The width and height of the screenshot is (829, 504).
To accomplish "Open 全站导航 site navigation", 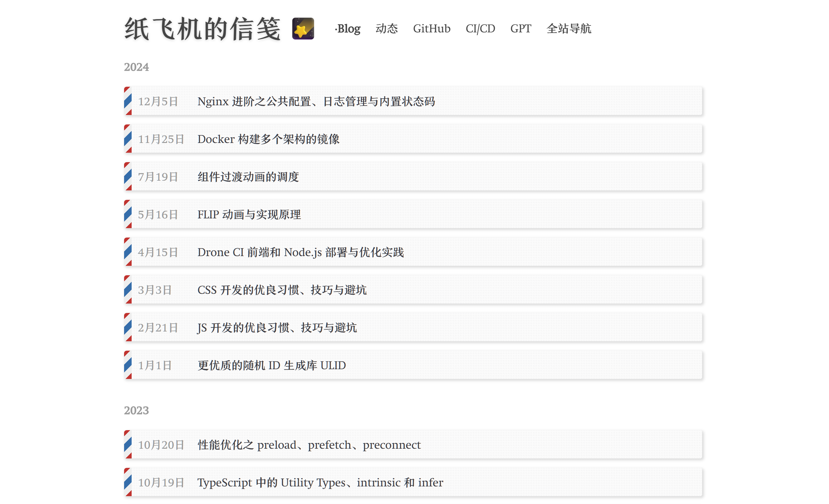I will point(569,29).
